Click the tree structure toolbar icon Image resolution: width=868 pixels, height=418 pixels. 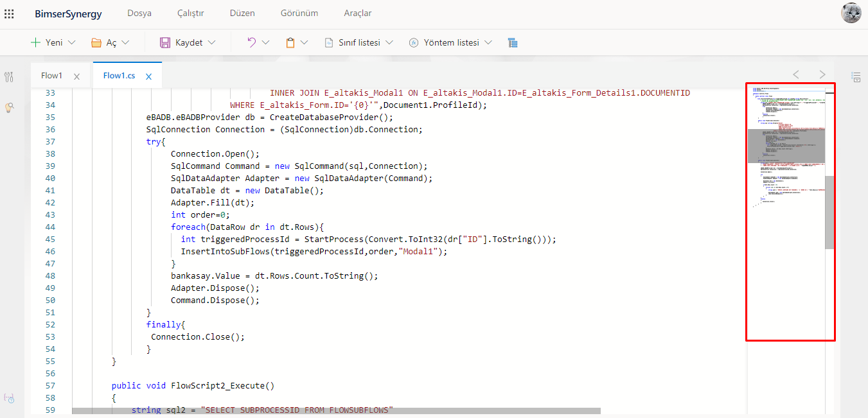point(512,42)
